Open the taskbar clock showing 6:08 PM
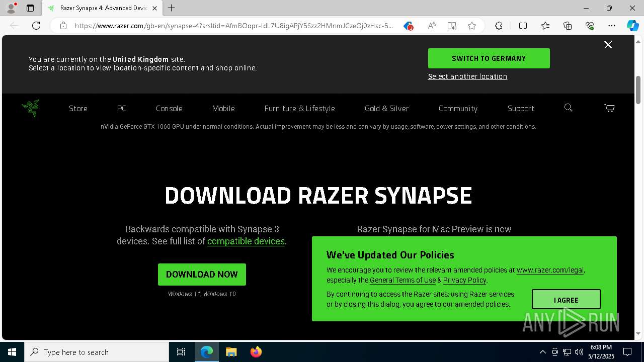 tap(601, 352)
